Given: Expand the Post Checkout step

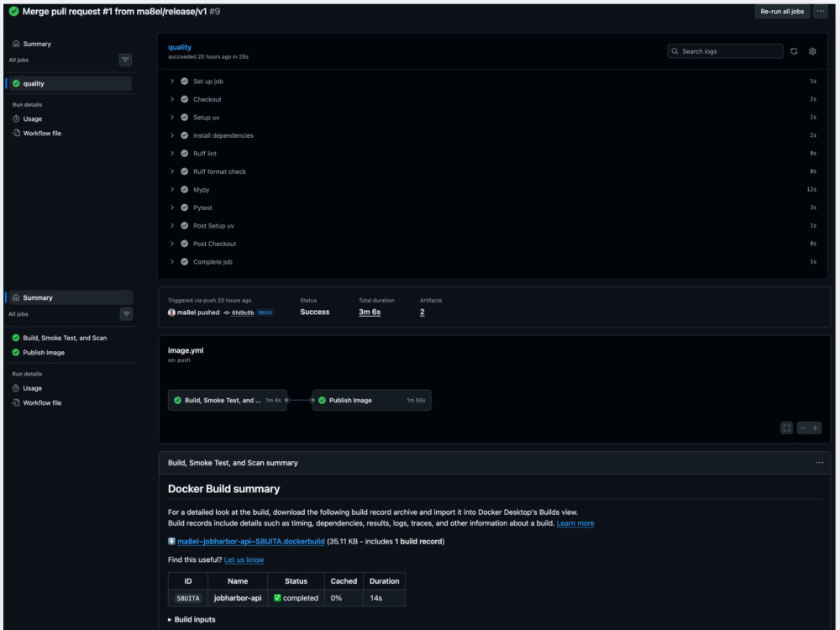Looking at the screenshot, I should point(172,244).
